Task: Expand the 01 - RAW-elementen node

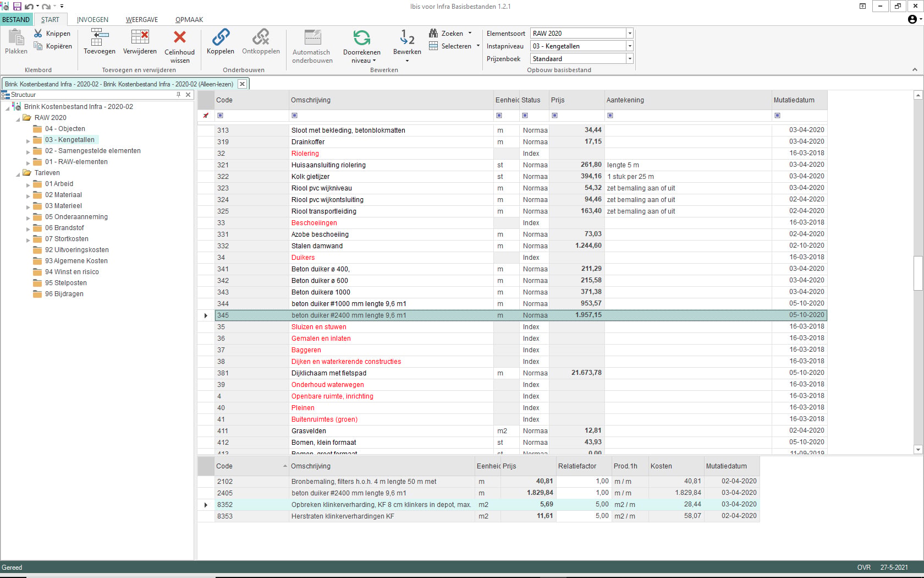Action: pos(28,163)
